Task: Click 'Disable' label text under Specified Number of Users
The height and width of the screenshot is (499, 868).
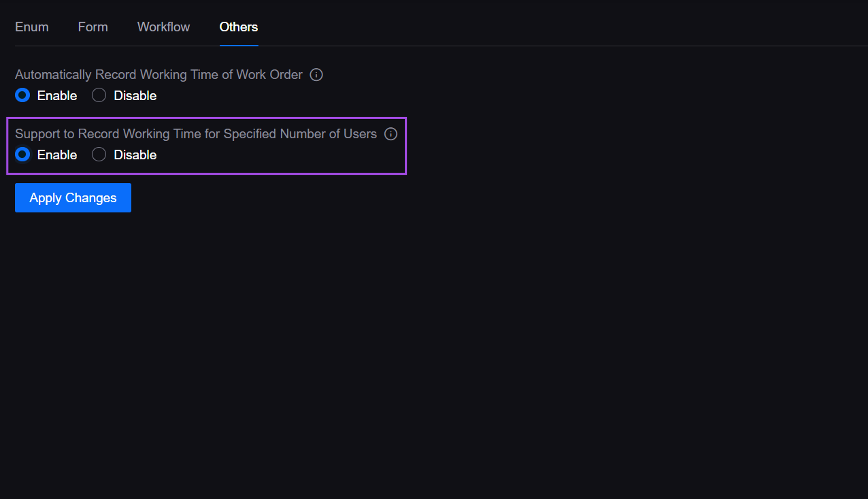Action: [135, 155]
